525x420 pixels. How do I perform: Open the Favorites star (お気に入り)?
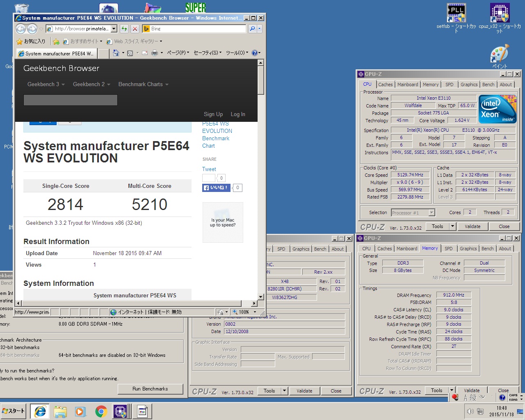tap(31, 41)
